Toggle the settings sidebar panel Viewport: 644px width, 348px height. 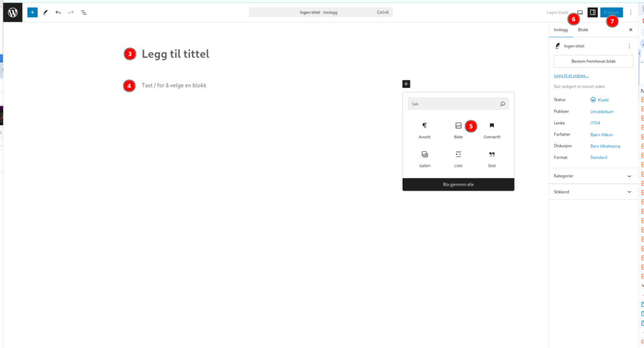point(592,12)
